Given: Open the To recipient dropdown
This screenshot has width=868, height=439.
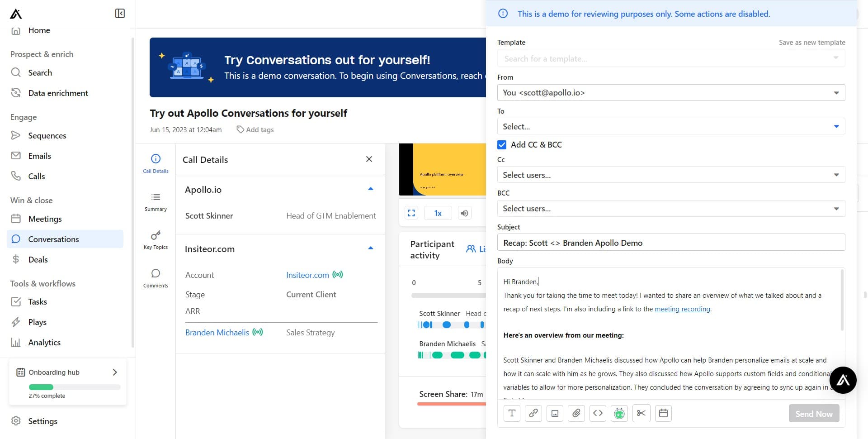Looking at the screenshot, I should click(671, 127).
